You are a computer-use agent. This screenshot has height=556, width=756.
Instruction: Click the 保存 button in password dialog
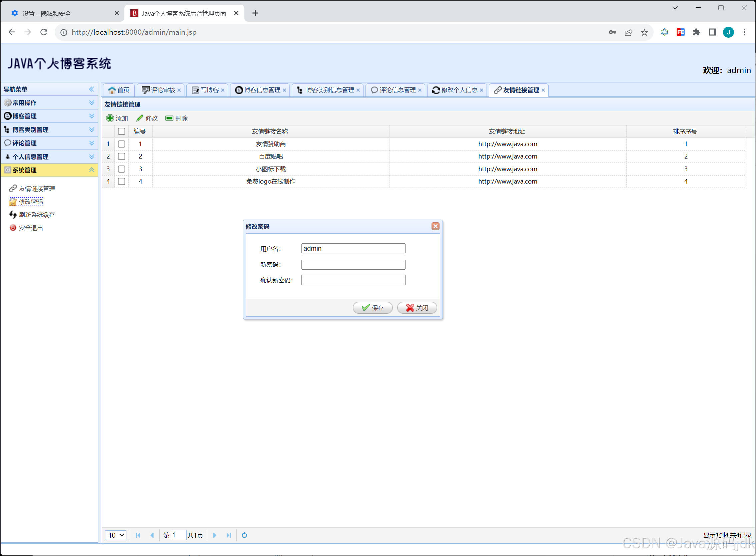[x=372, y=307]
